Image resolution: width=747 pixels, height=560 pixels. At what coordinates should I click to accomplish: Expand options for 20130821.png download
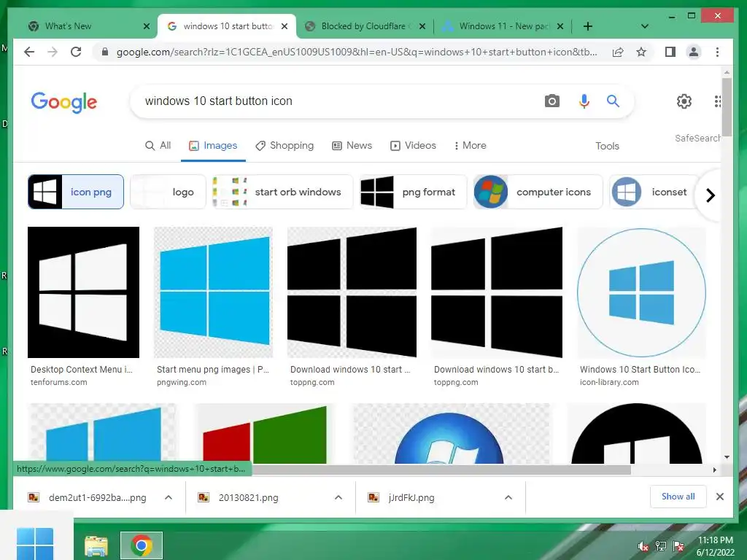click(x=338, y=497)
